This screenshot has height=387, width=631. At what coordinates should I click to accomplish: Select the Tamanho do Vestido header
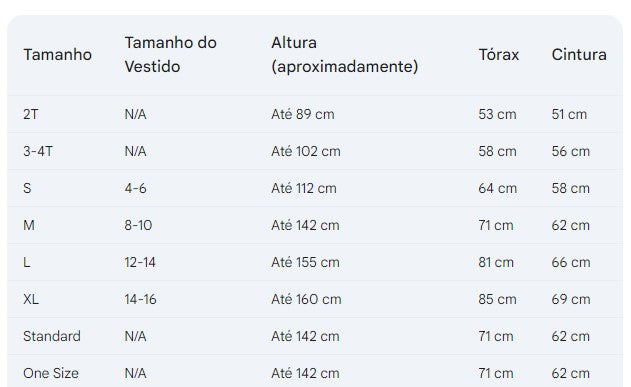point(171,55)
